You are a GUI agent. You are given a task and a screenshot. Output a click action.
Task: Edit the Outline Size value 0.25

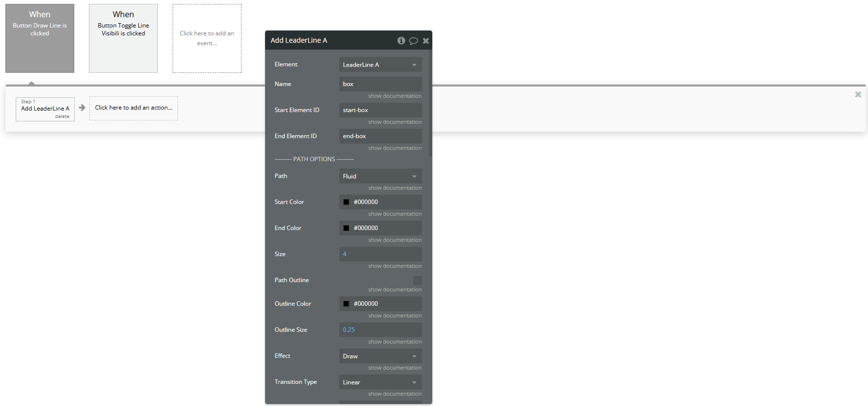[381, 330]
